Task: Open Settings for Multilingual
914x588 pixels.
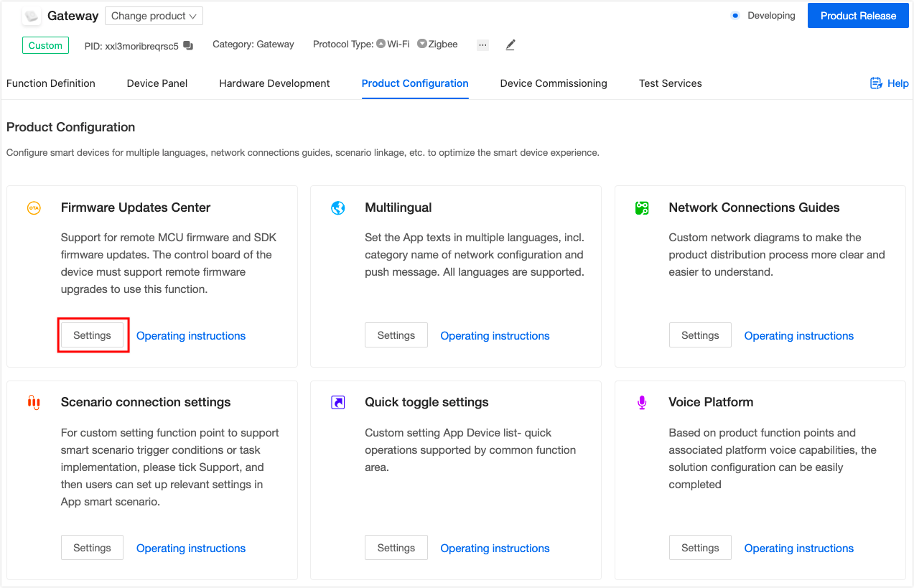Action: point(396,335)
